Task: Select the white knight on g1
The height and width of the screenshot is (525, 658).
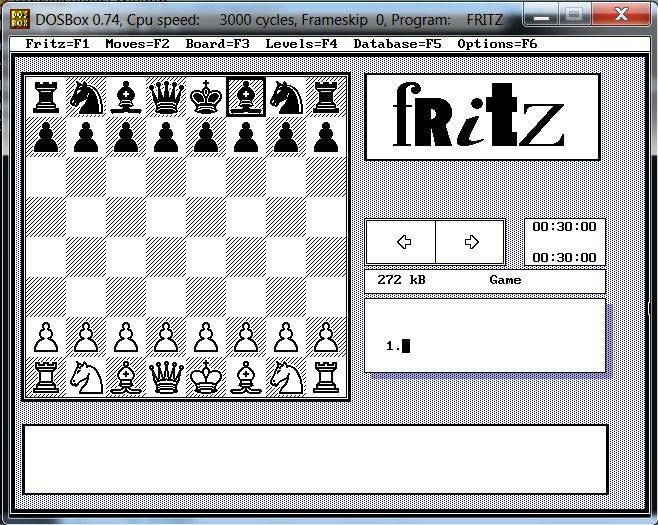Action: click(286, 377)
